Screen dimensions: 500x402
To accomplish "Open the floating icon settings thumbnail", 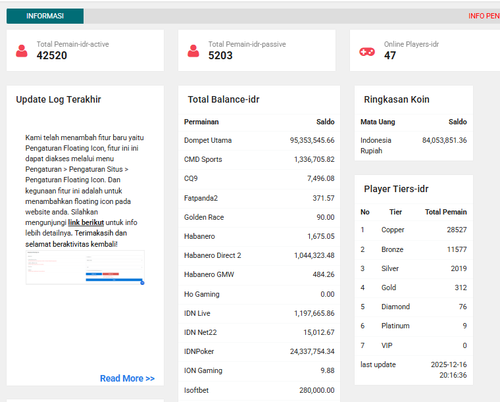I will coord(85,268).
